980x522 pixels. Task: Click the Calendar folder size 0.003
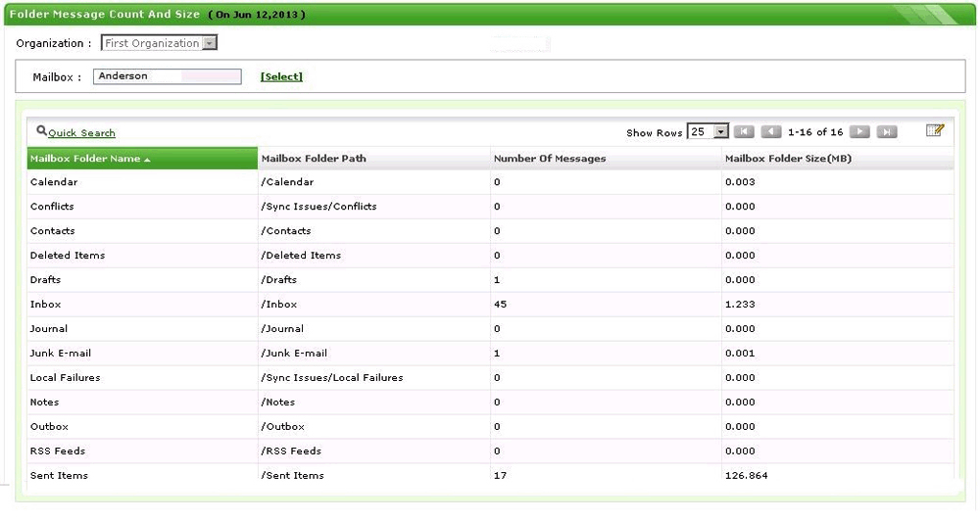[x=740, y=182]
